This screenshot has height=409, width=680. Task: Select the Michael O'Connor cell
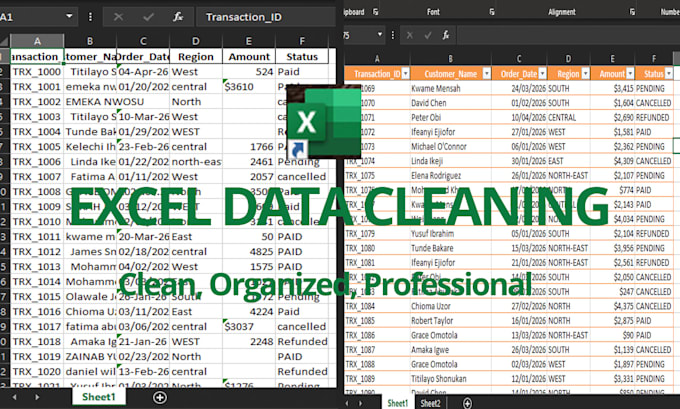(451, 147)
